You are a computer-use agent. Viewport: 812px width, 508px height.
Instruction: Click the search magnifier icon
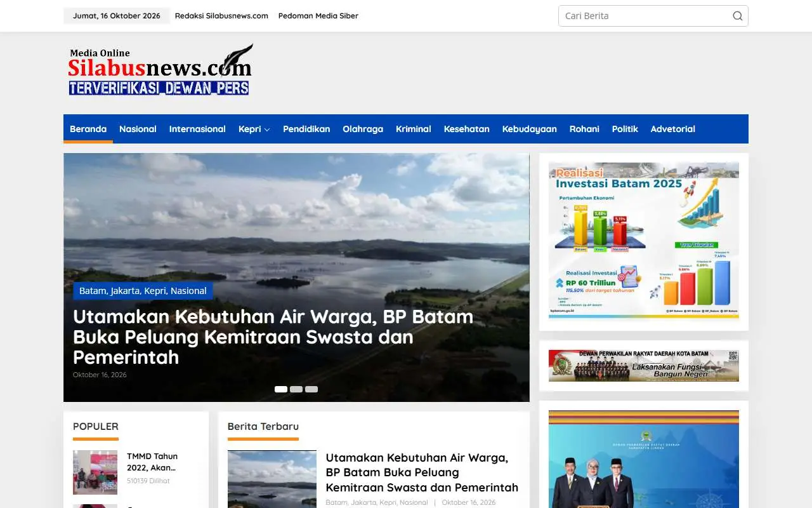pyautogui.click(x=737, y=16)
